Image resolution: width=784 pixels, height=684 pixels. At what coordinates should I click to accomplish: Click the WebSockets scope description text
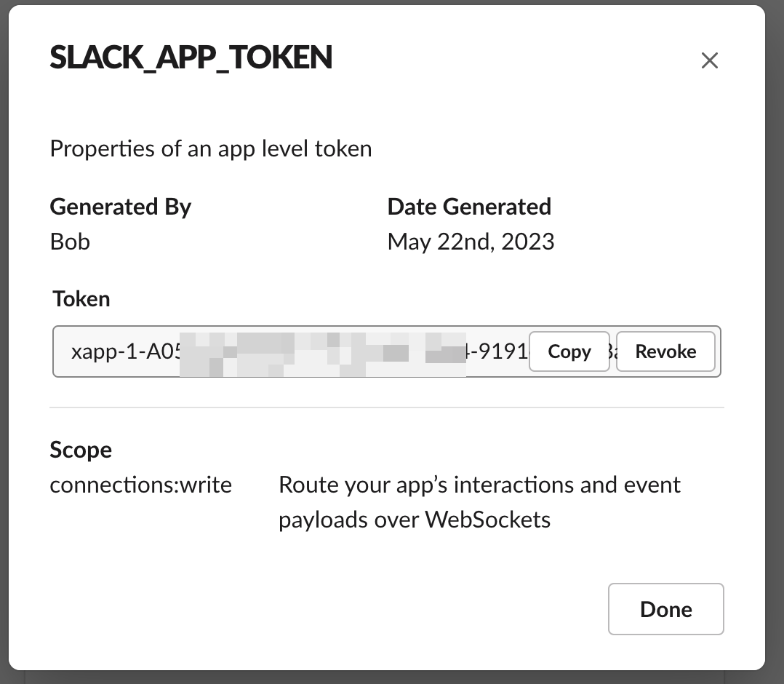point(480,502)
